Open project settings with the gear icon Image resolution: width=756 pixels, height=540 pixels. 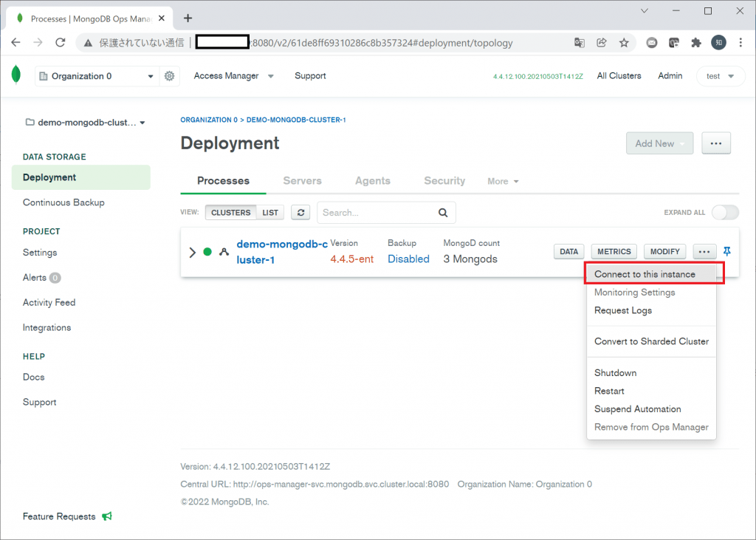coord(169,75)
